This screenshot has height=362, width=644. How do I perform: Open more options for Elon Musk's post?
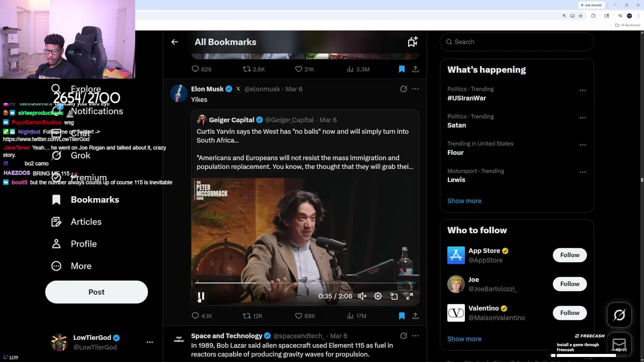click(415, 89)
